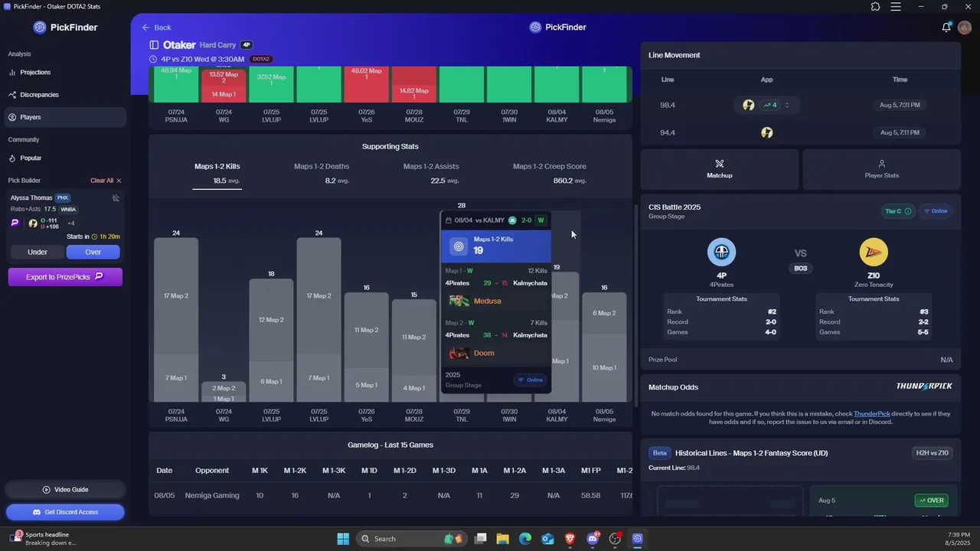Screen dimensions: 980x551
Task: Click Get Discord Access button
Action: click(x=65, y=512)
